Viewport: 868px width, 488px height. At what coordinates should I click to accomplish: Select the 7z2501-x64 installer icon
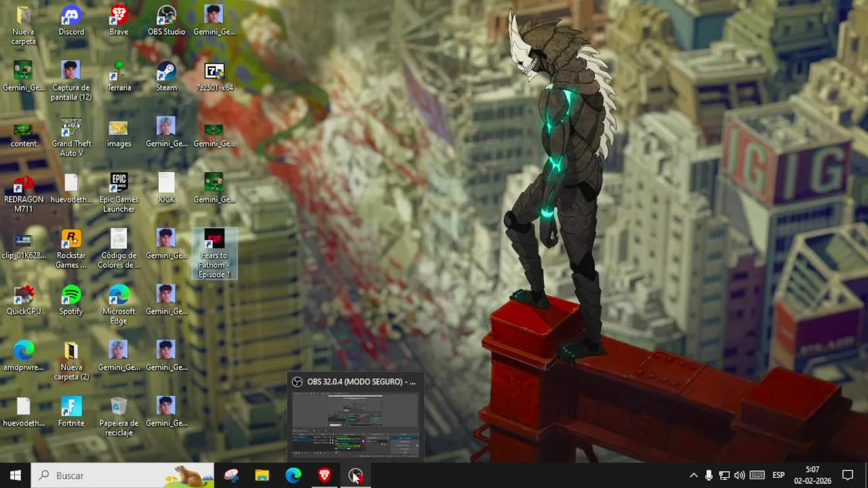[214, 76]
